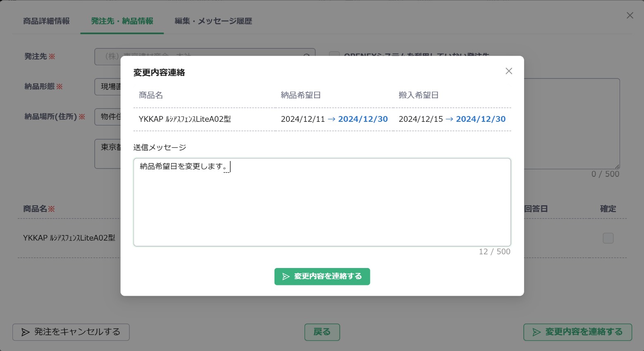Click the 送信メッセージ label
644x351 pixels.
click(160, 147)
